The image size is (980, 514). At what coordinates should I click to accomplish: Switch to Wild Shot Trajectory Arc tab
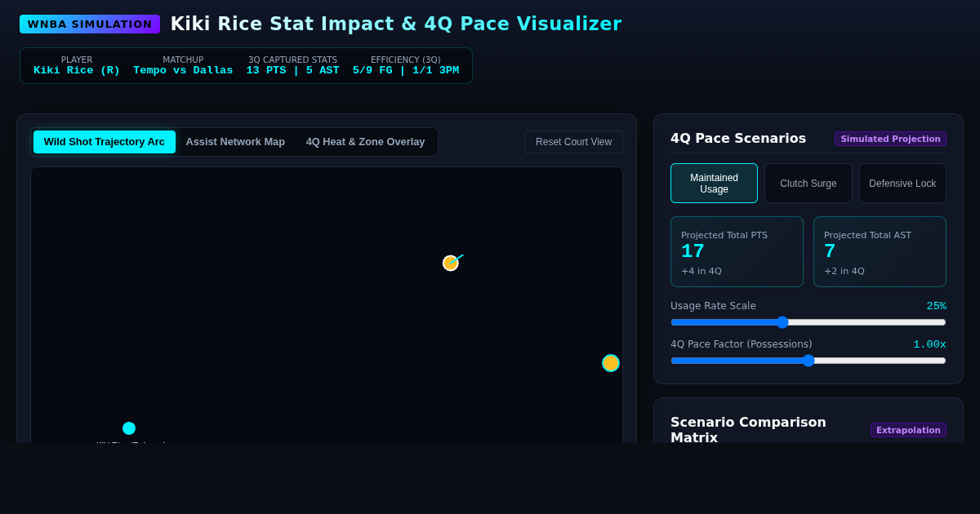click(105, 142)
